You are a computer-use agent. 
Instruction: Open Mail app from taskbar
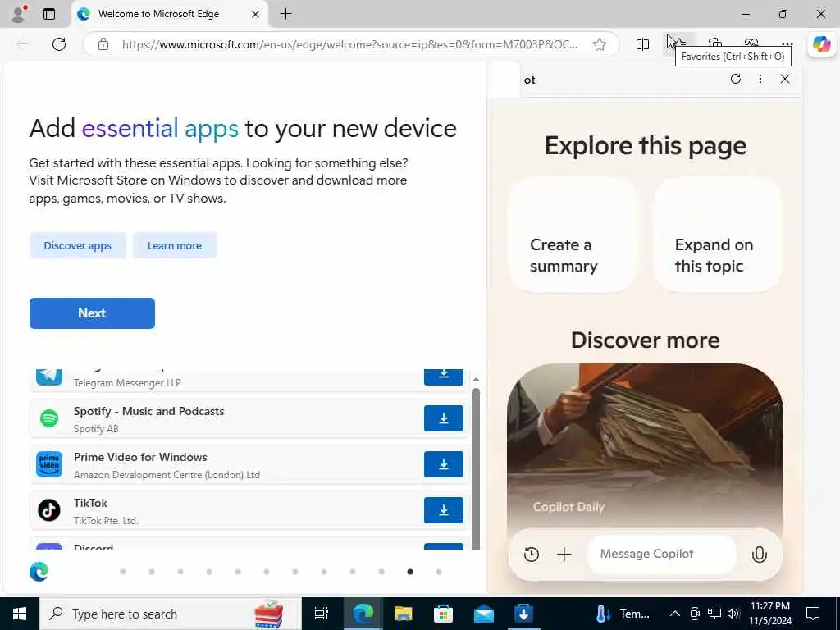click(x=484, y=614)
